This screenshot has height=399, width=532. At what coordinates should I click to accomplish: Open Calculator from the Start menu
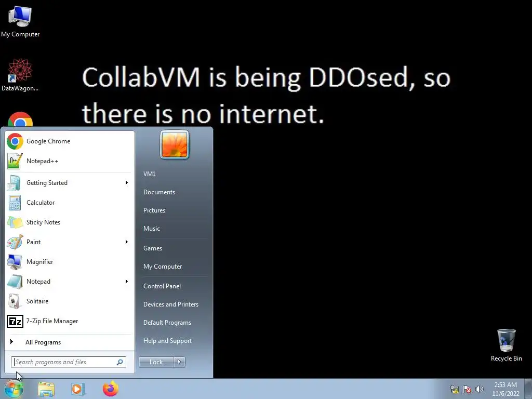(69, 203)
